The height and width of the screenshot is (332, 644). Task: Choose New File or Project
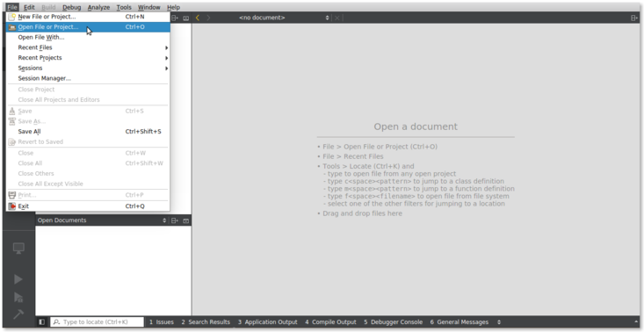click(88, 17)
